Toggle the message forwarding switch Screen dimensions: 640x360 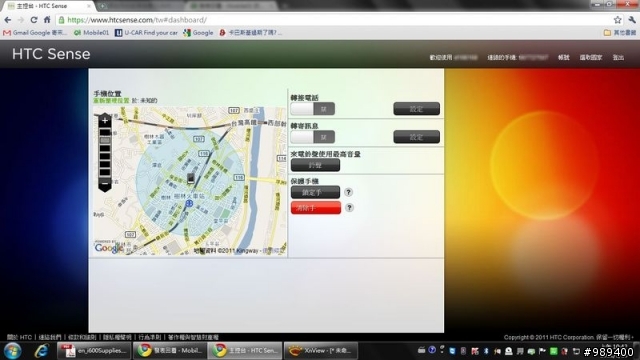tap(313, 137)
